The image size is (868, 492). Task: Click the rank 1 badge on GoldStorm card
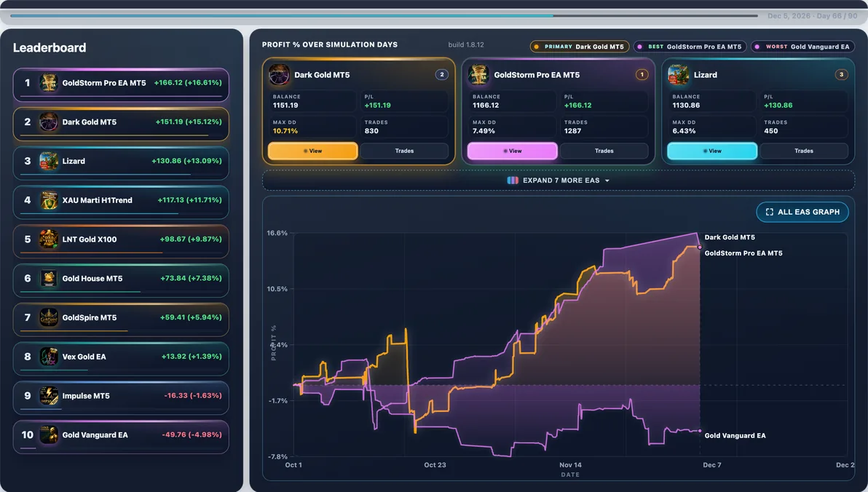[x=642, y=75]
